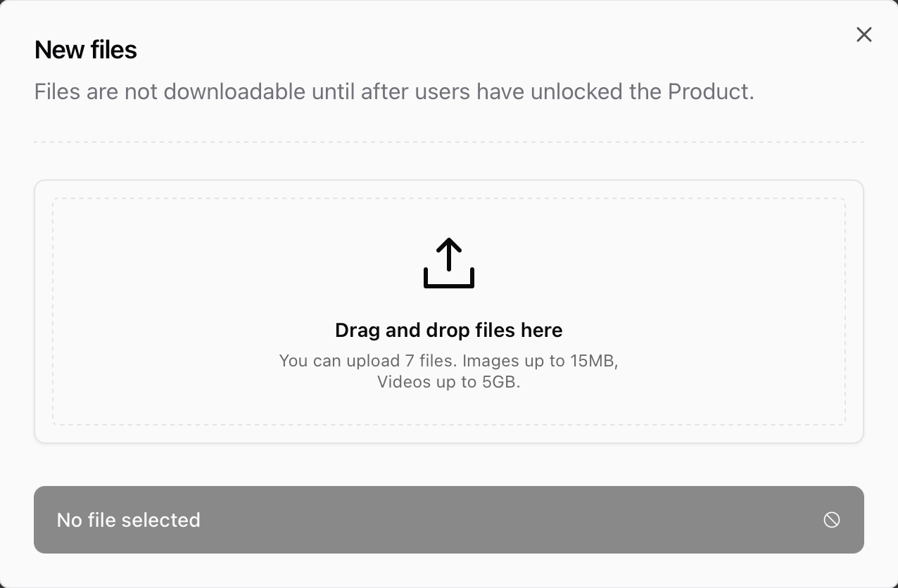Click the New files dialog title
Viewport: 898px width, 588px height.
point(85,49)
